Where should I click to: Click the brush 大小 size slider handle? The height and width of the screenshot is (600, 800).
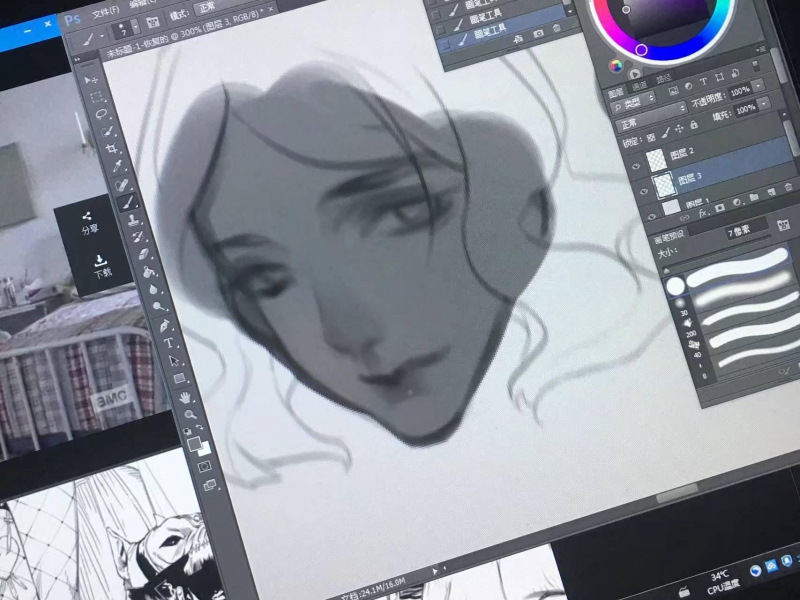666,269
